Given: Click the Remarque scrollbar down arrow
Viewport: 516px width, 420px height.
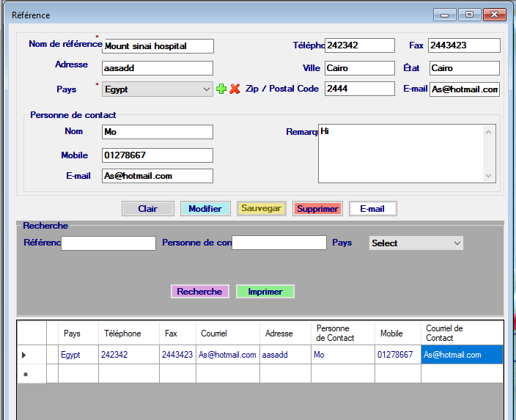Looking at the screenshot, I should pyautogui.click(x=490, y=176).
